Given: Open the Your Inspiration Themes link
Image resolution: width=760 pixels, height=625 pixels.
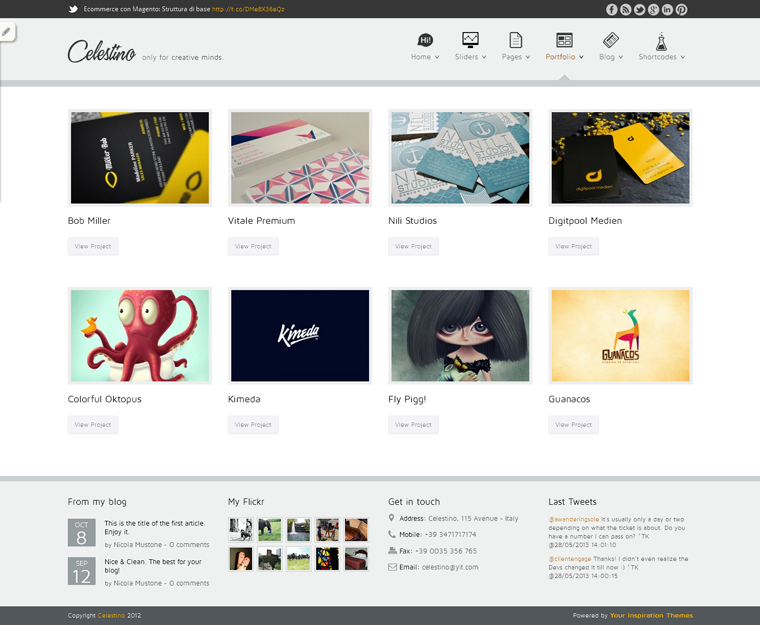Looking at the screenshot, I should click(x=651, y=615).
